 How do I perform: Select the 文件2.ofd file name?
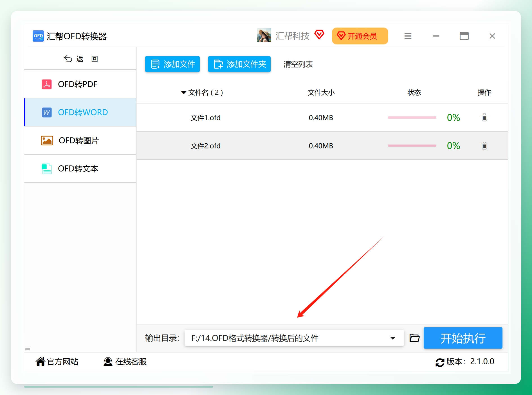coord(206,146)
